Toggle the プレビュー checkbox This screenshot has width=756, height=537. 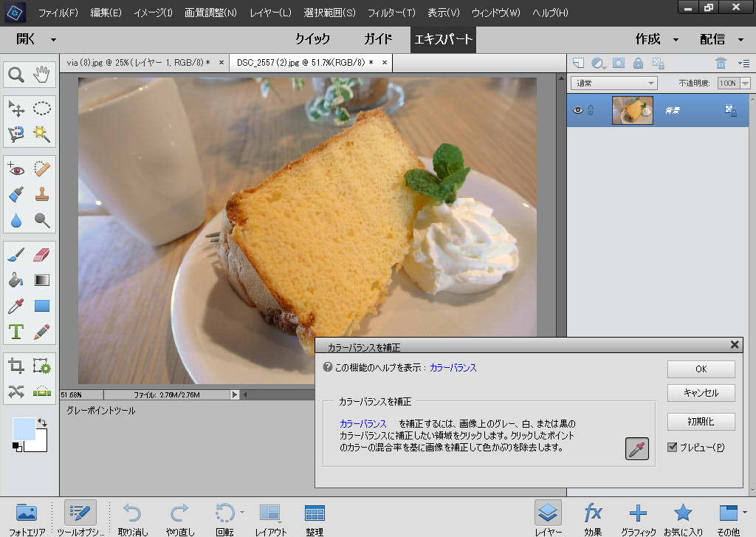672,448
